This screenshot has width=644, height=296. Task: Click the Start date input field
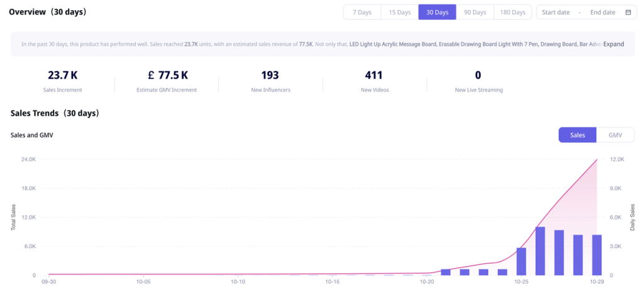point(555,13)
